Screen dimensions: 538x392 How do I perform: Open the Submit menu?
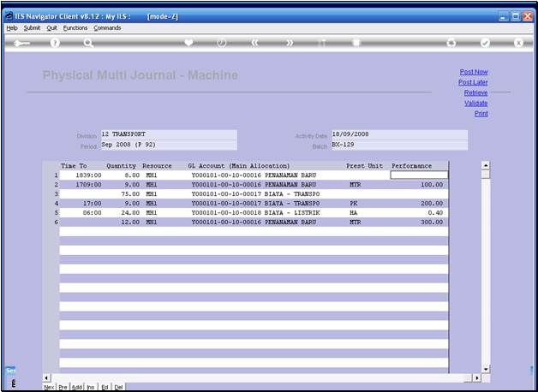(x=32, y=28)
